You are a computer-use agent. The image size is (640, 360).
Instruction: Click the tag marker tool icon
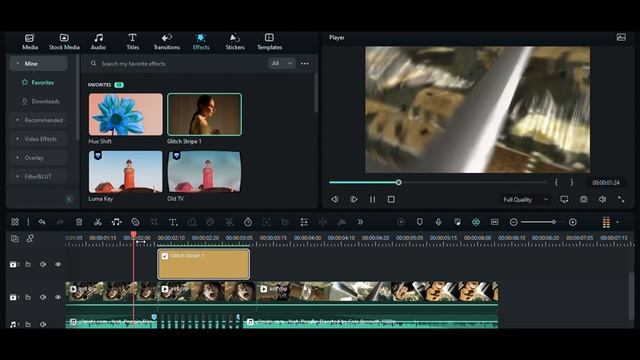[x=135, y=222]
